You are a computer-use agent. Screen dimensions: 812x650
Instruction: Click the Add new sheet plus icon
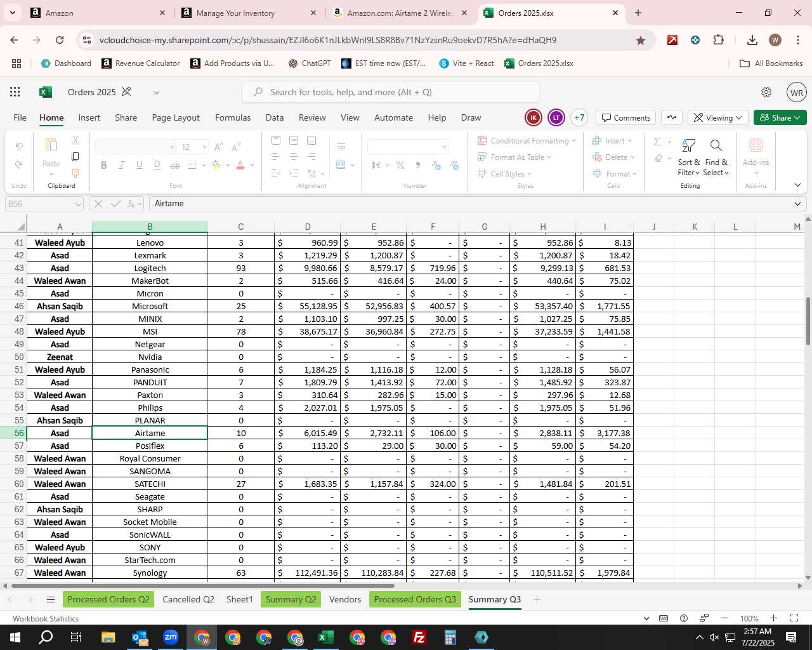[537, 599]
